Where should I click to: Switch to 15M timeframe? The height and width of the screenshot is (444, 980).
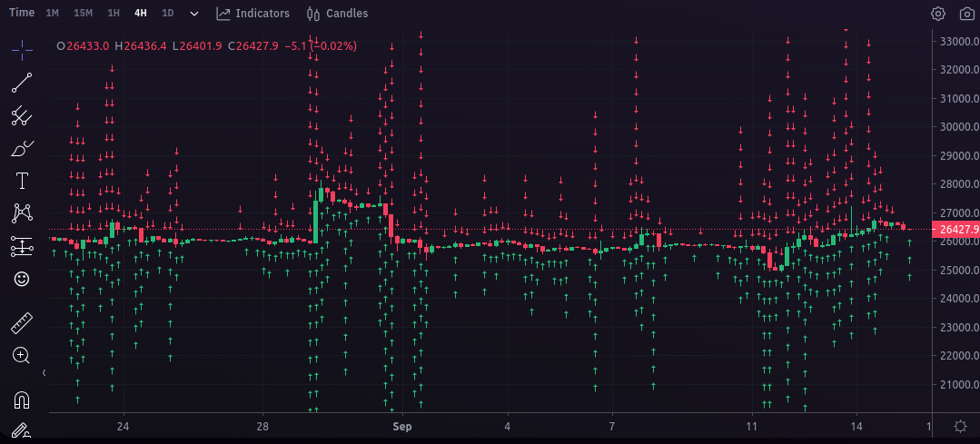tap(84, 13)
